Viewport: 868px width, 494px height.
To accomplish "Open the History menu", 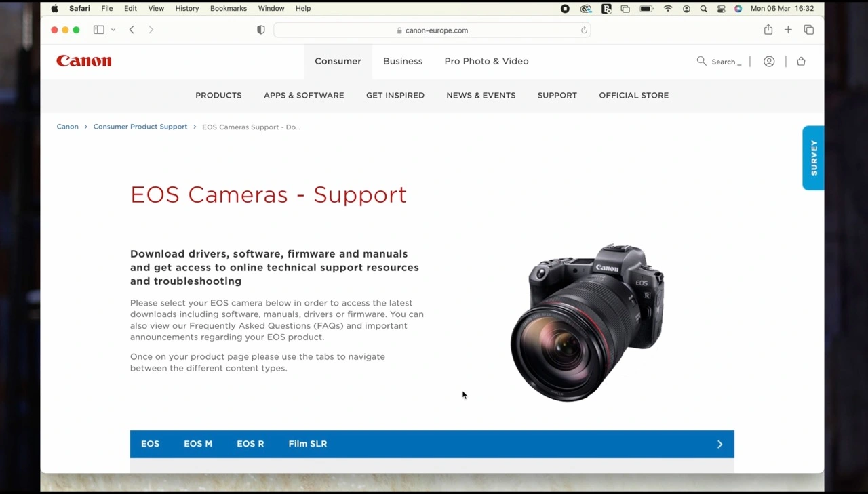I will [187, 9].
